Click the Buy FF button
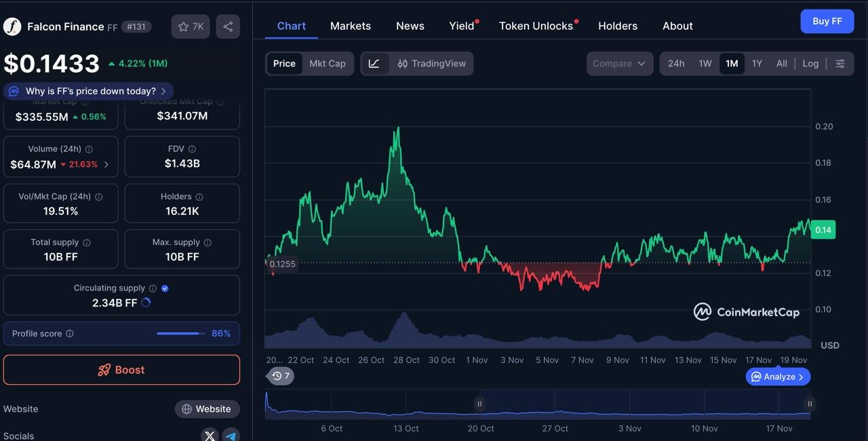Image resolution: width=868 pixels, height=441 pixels. (x=827, y=21)
